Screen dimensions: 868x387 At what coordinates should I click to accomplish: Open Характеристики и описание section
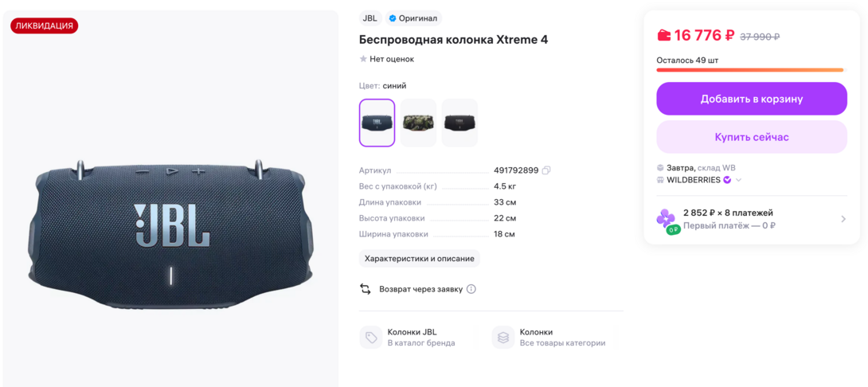420,259
